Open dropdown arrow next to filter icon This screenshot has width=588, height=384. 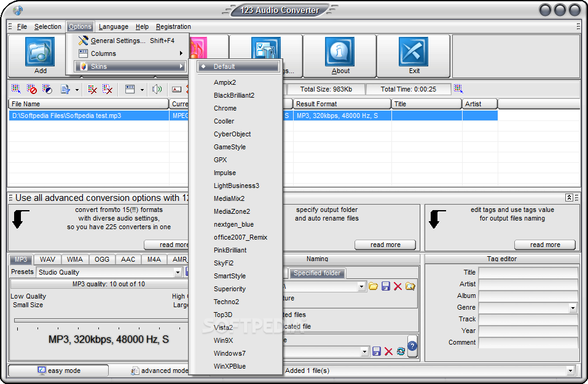[x=77, y=90]
